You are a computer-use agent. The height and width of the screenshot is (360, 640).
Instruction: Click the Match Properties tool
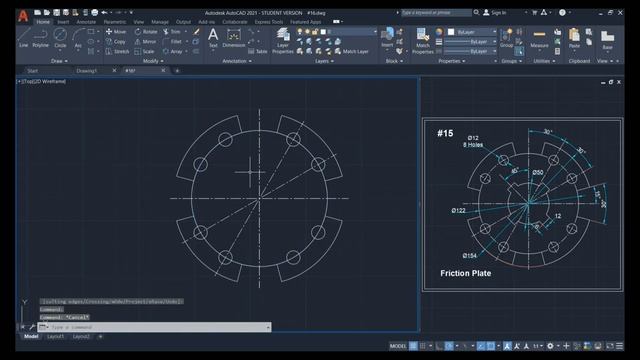(422, 41)
